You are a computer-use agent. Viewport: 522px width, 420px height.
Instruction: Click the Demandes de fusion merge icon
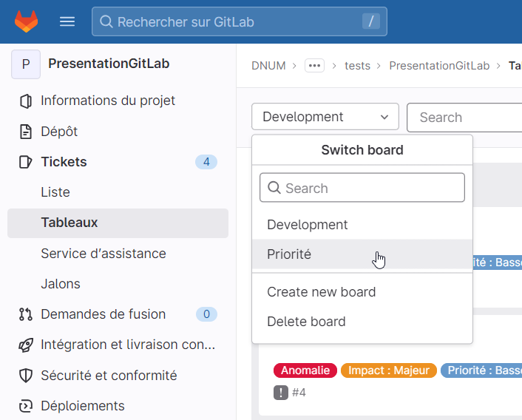coord(26,314)
